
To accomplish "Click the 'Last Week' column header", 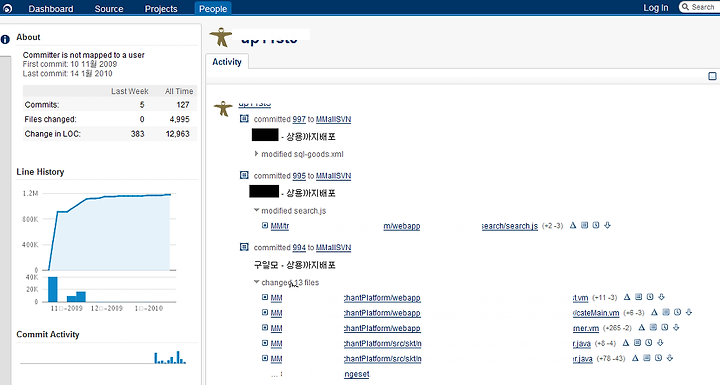I will tap(129, 91).
